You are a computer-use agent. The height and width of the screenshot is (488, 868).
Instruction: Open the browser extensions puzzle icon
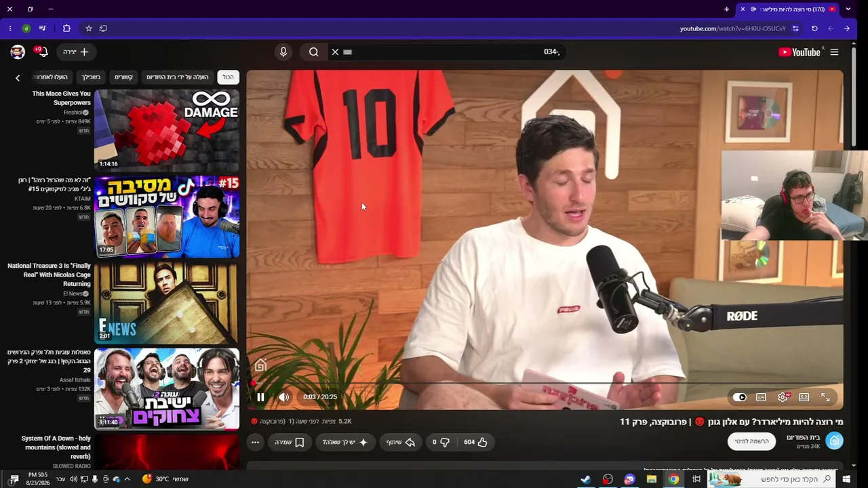pos(66,28)
